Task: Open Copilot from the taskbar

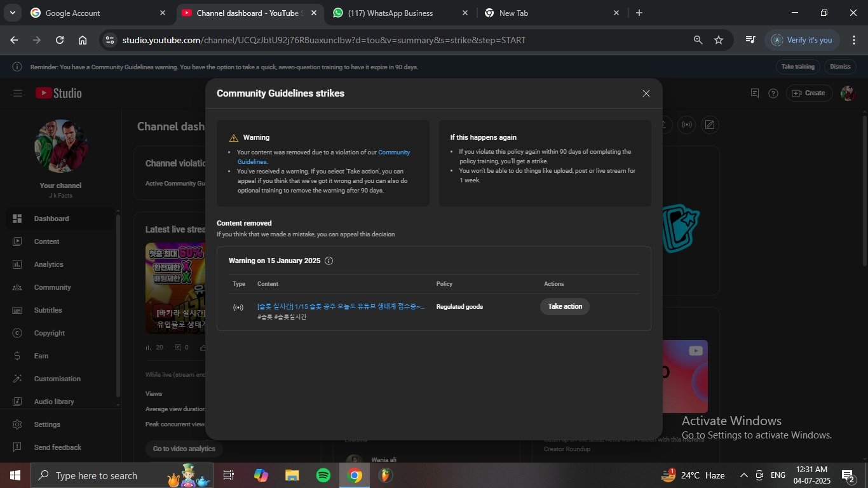Action: 261,475
